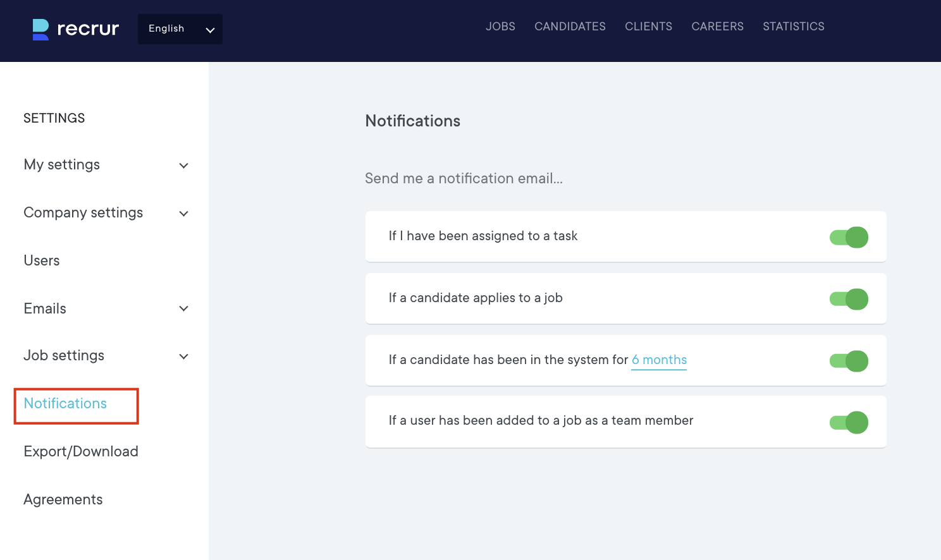This screenshot has width=941, height=560.
Task: Change the 6 months duration link
Action: pyautogui.click(x=659, y=360)
